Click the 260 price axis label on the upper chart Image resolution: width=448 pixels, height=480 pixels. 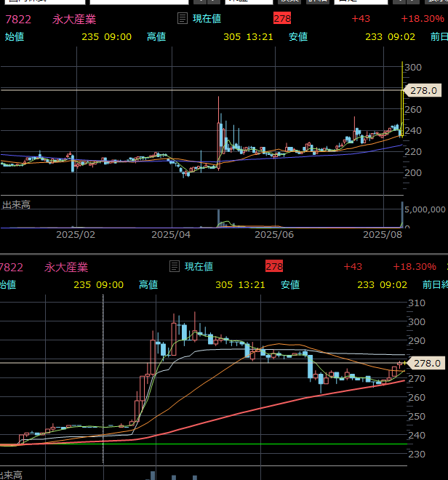413,109
